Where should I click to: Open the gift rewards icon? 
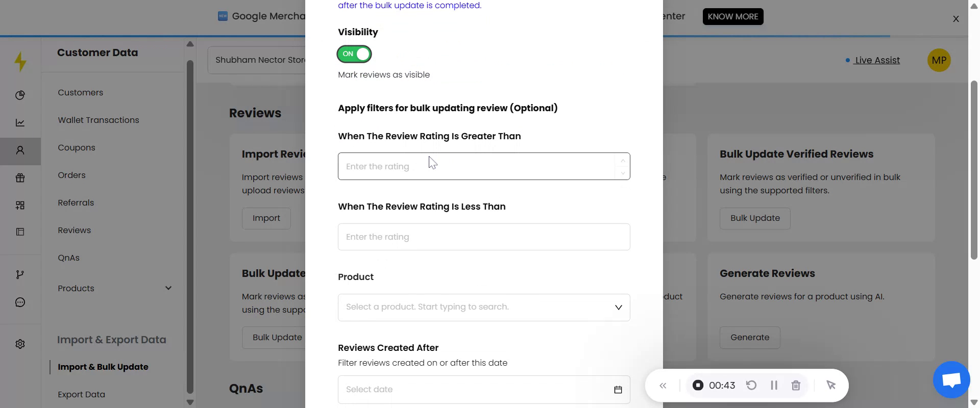click(x=20, y=178)
